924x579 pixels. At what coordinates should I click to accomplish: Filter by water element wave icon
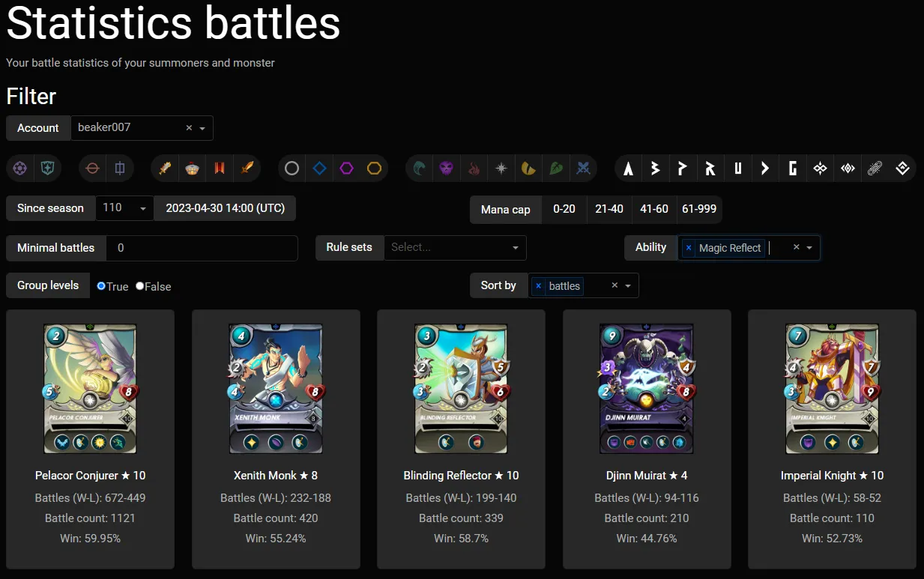[420, 169]
